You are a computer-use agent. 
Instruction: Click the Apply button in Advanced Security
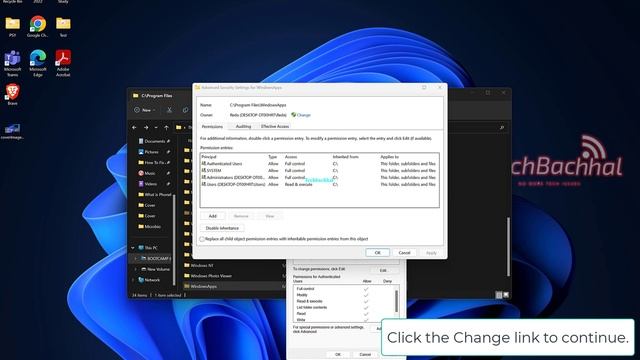click(431, 253)
